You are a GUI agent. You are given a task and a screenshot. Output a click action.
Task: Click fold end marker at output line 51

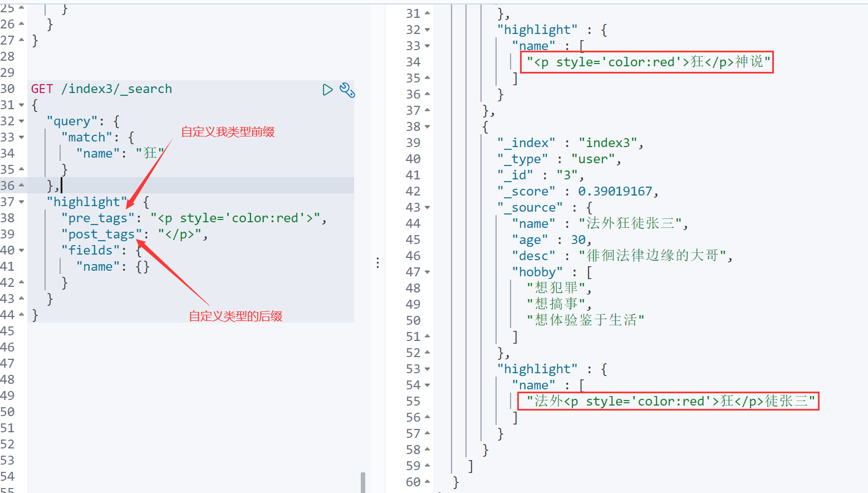[x=428, y=336]
